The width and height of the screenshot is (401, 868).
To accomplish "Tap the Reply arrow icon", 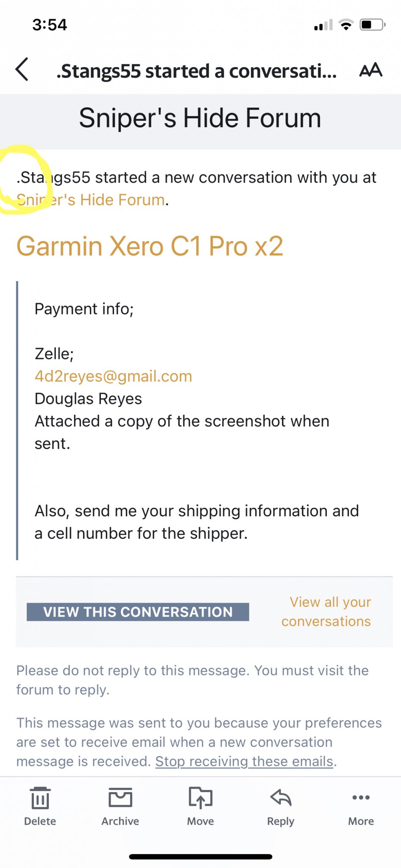I will [281, 797].
